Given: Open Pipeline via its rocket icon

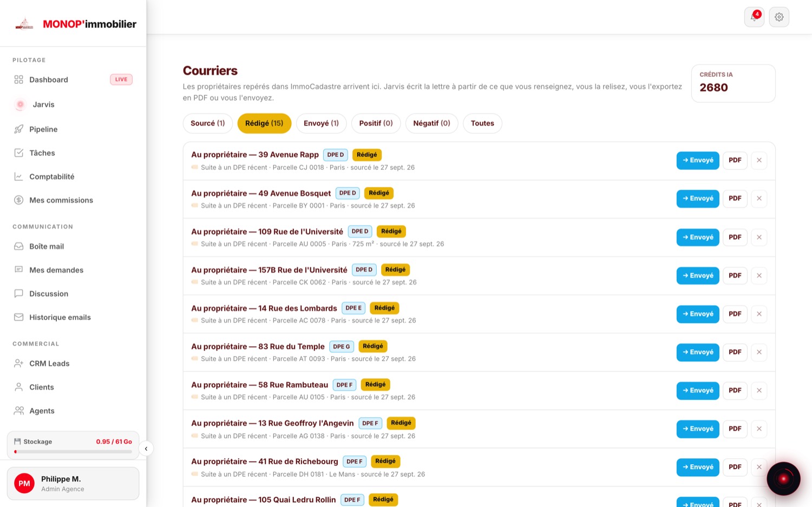Looking at the screenshot, I should tap(19, 129).
